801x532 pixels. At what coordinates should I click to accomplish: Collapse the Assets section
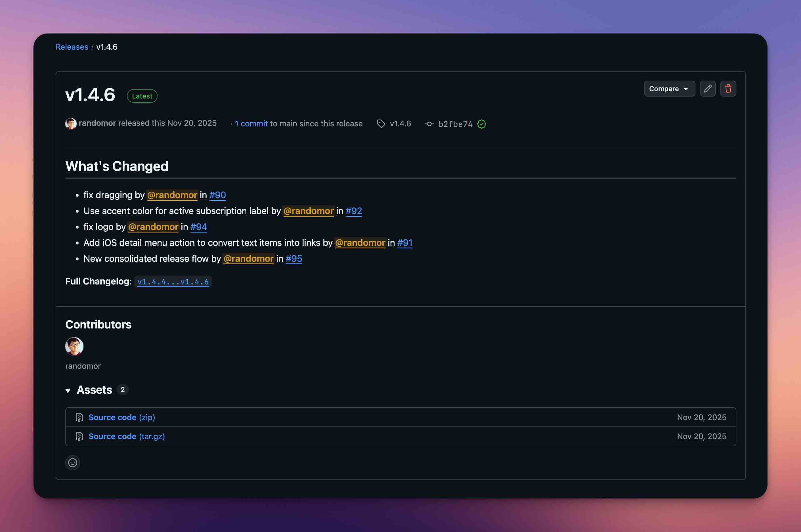pos(68,391)
